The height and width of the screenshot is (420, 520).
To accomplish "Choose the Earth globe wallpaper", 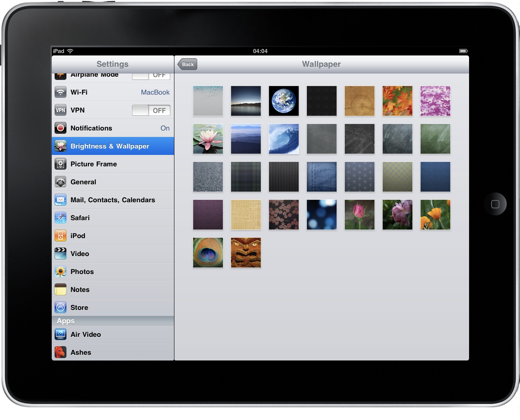I will 284,101.
